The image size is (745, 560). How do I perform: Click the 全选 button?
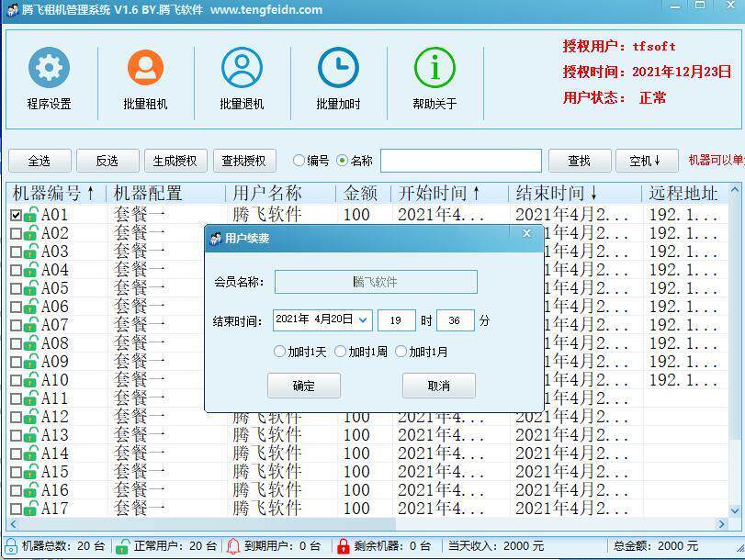[40, 161]
